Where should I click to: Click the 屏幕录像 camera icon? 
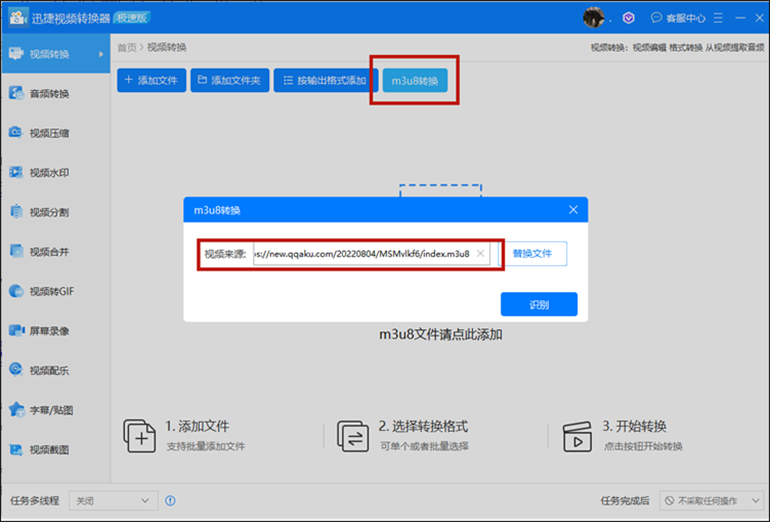pyautogui.click(x=16, y=330)
